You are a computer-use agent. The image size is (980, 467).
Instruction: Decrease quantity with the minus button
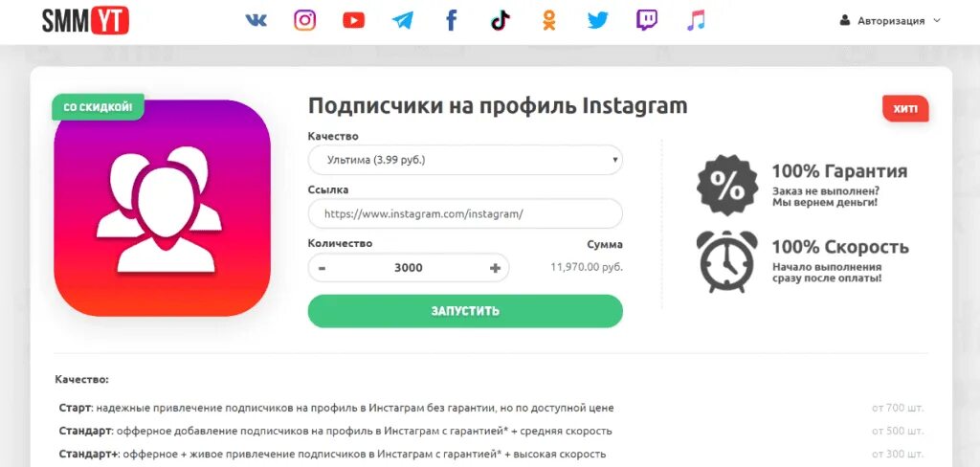[x=322, y=268]
